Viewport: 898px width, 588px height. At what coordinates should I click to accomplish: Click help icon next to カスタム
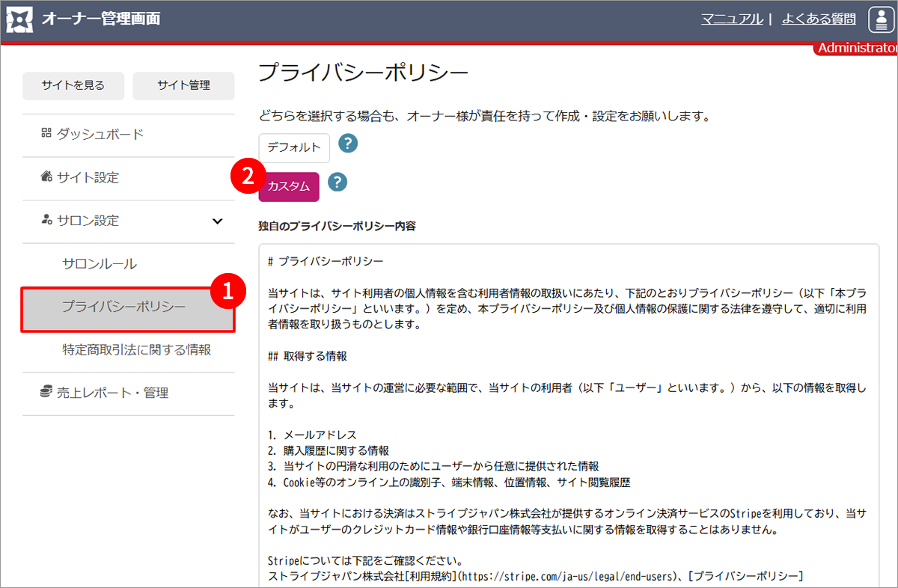pos(337,182)
